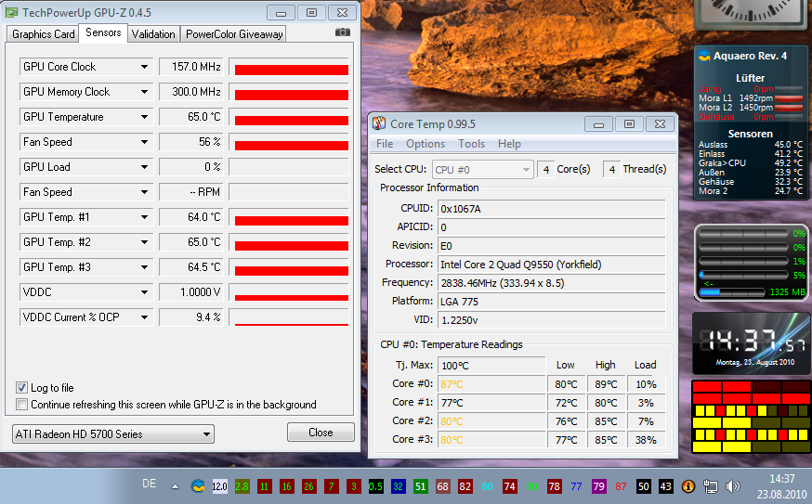This screenshot has width=812, height=504.
Task: Expand the GPU Temp. #3 dropdown
Action: tap(145, 267)
